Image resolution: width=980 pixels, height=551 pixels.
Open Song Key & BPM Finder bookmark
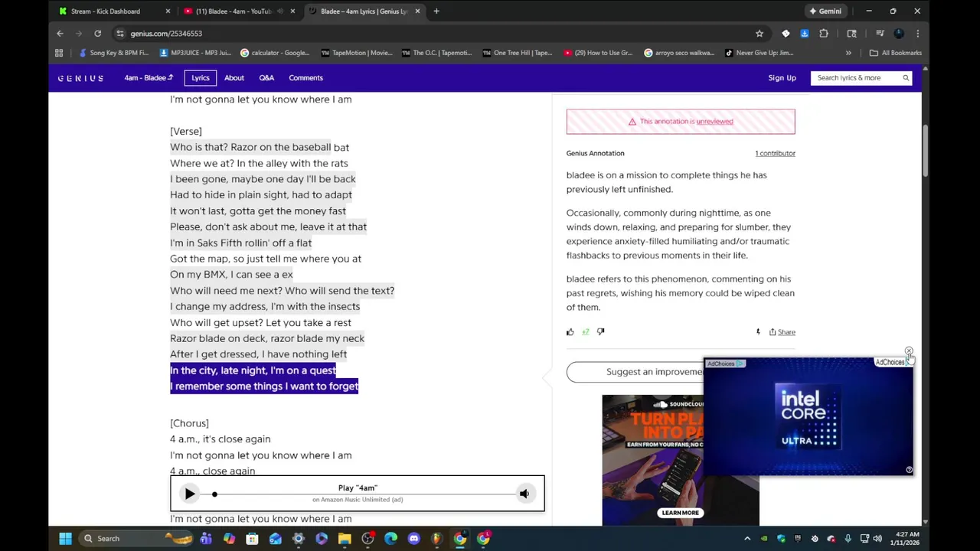click(x=114, y=53)
